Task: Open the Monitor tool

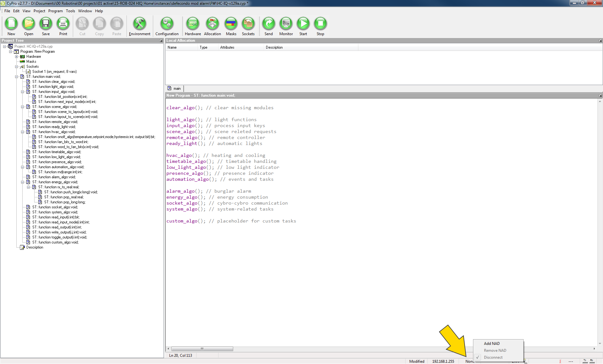Action: click(x=286, y=24)
